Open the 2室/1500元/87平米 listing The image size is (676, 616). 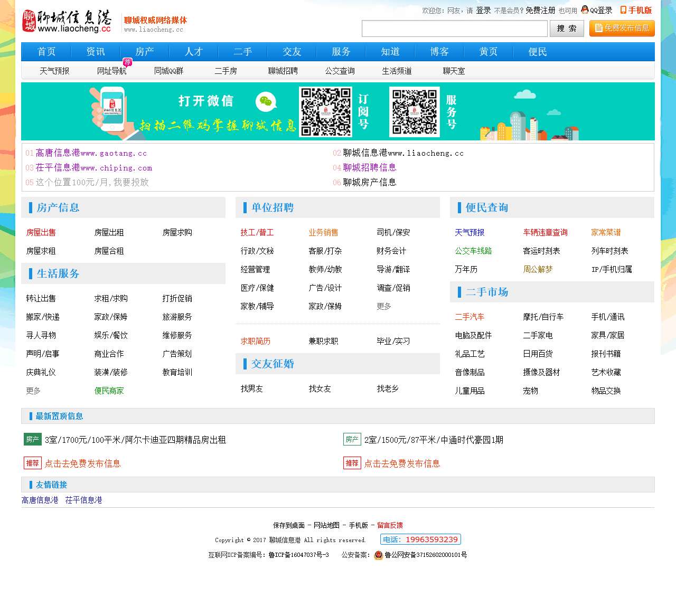pos(434,440)
